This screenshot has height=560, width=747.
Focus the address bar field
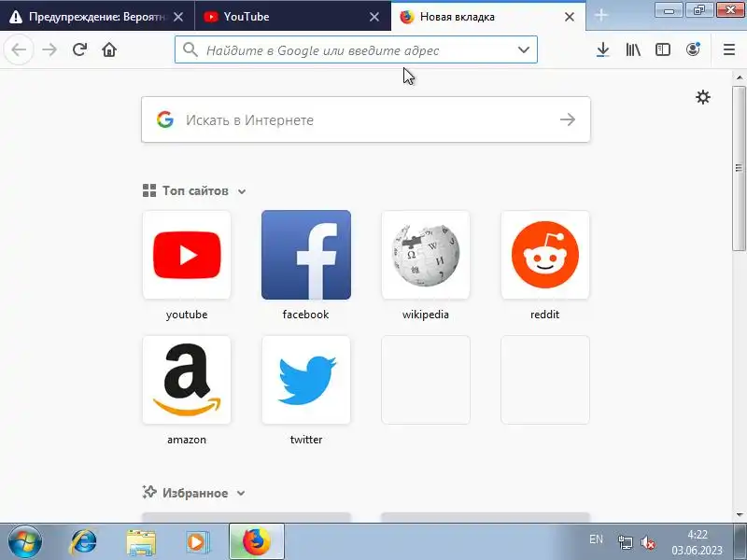click(356, 49)
